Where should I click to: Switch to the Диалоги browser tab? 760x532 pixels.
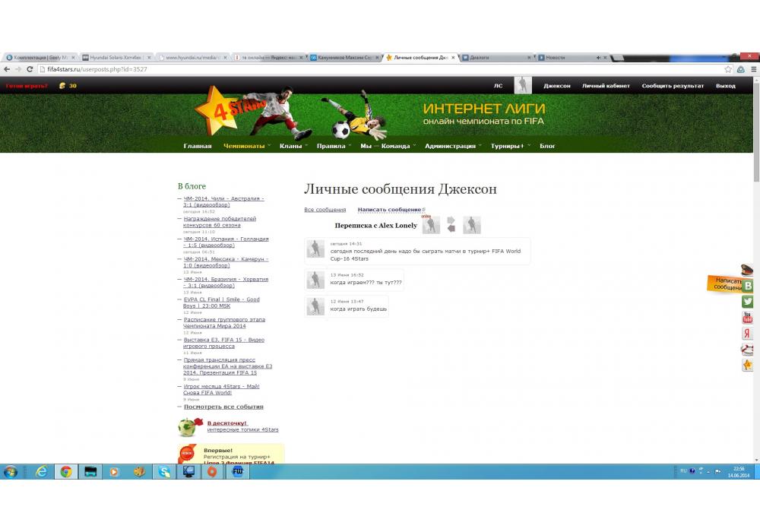494,58
